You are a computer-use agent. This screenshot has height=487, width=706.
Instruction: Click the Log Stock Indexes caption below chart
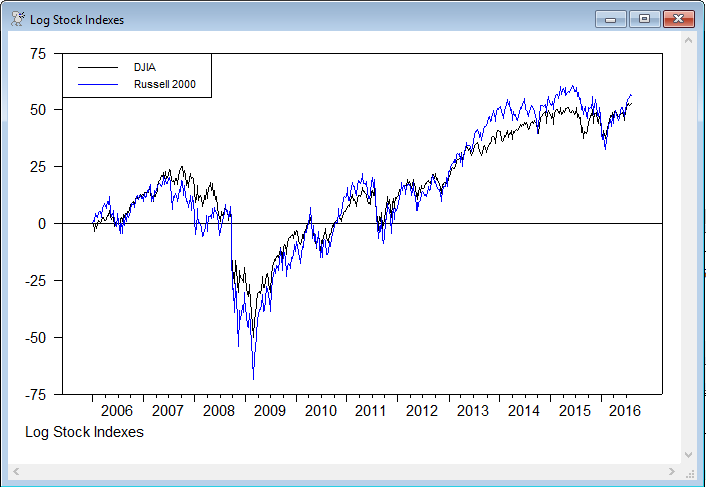tap(84, 432)
